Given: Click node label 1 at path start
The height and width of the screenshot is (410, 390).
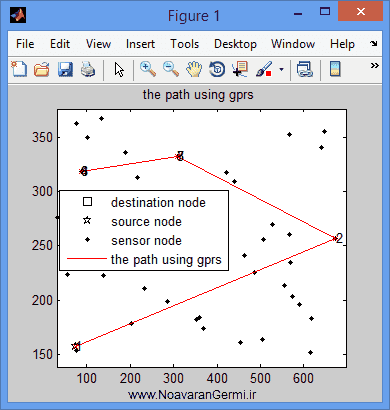Looking at the screenshot, I should [x=79, y=347].
